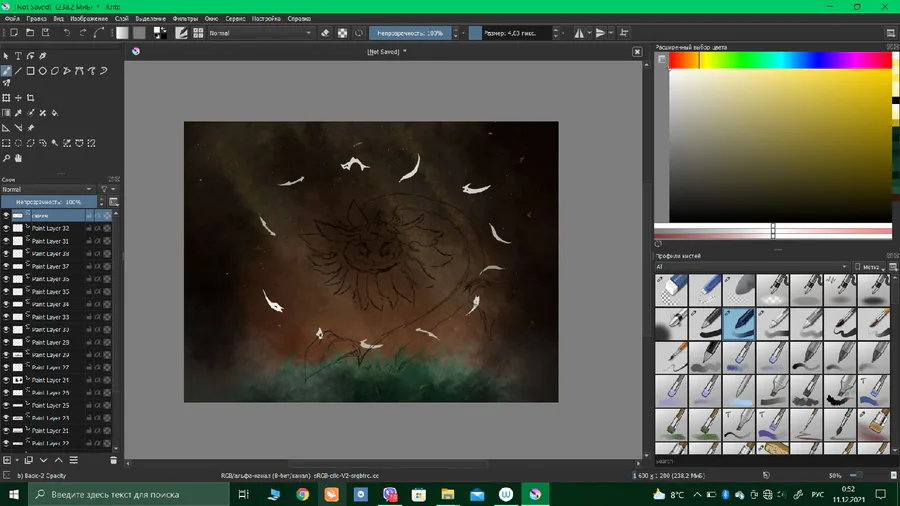This screenshot has height=506, width=900.
Task: Toggle the Eraser mode
Action: coord(325,33)
